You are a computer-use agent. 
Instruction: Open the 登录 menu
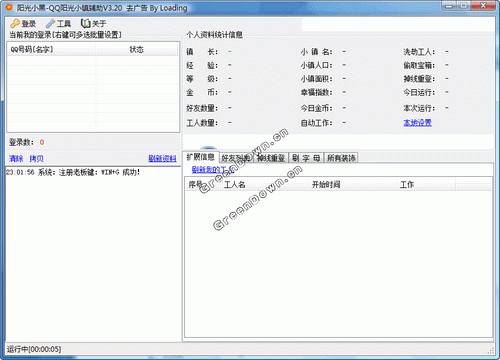[23, 23]
